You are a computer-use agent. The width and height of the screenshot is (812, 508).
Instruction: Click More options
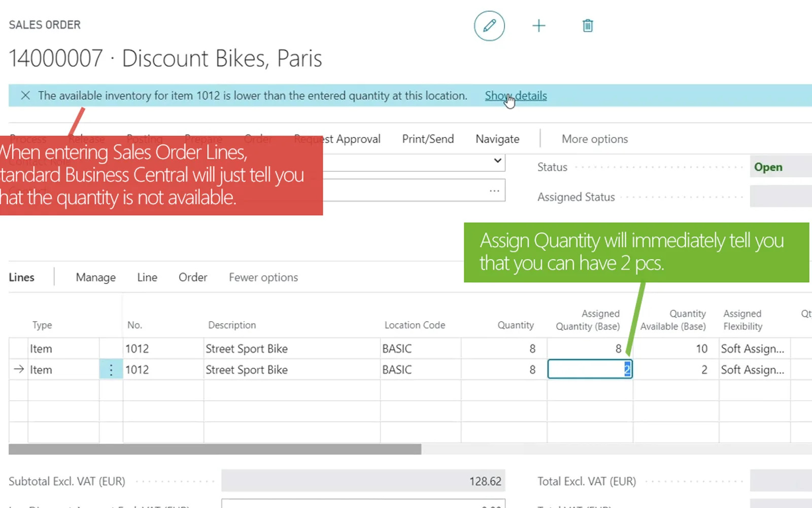pos(595,139)
